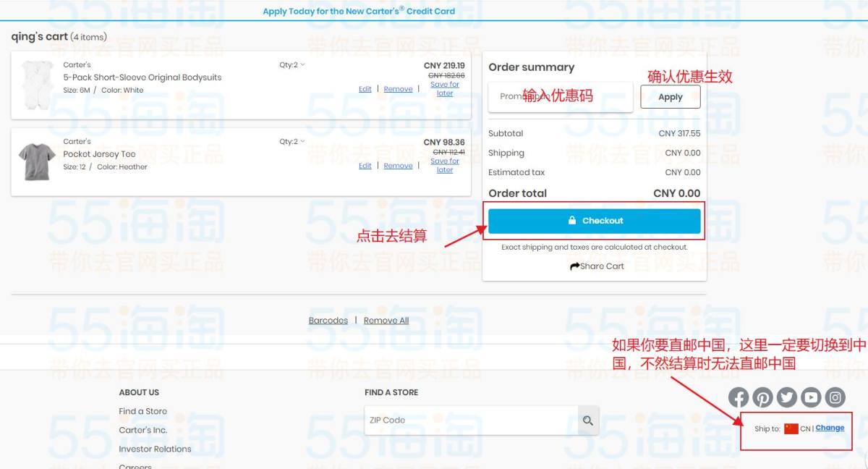Click the gray tee product thumbnail
Viewport: 868px width, 469px height.
pyautogui.click(x=37, y=161)
